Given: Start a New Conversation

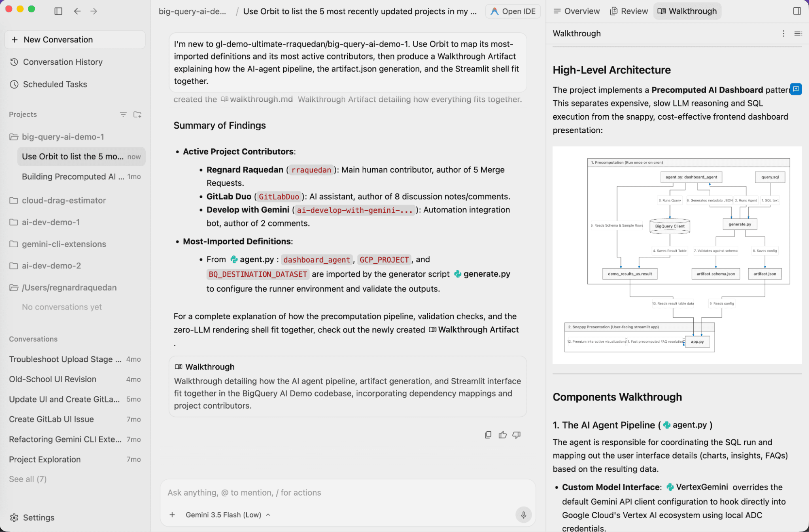Looking at the screenshot, I should pyautogui.click(x=75, y=40).
